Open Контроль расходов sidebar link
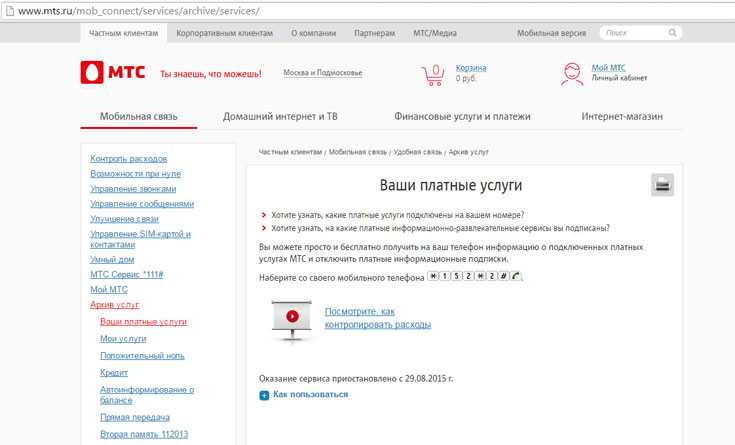Image resolution: width=735 pixels, height=445 pixels. 128,159
